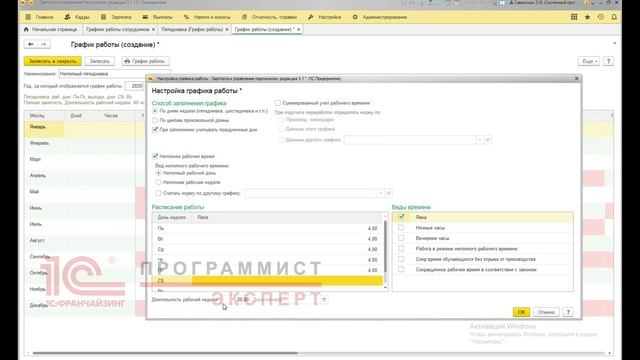This screenshot has width=640, height=360.
Task: Open the sections grid icon in top bar
Action: click(574, 17)
